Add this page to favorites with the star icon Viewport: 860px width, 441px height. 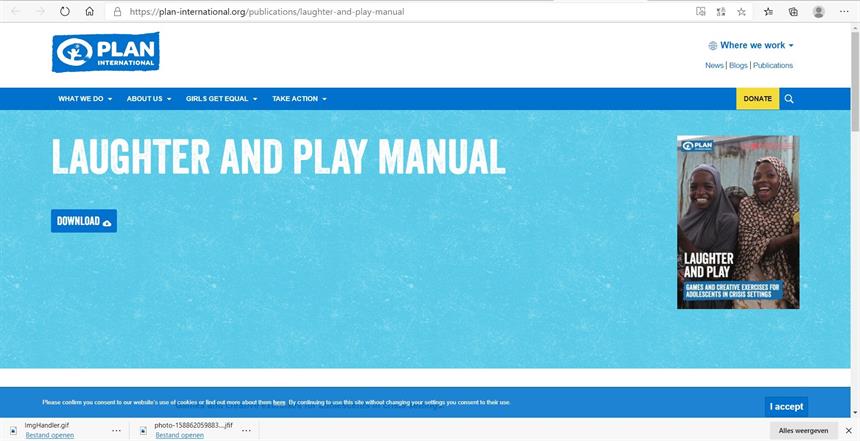[x=741, y=12]
